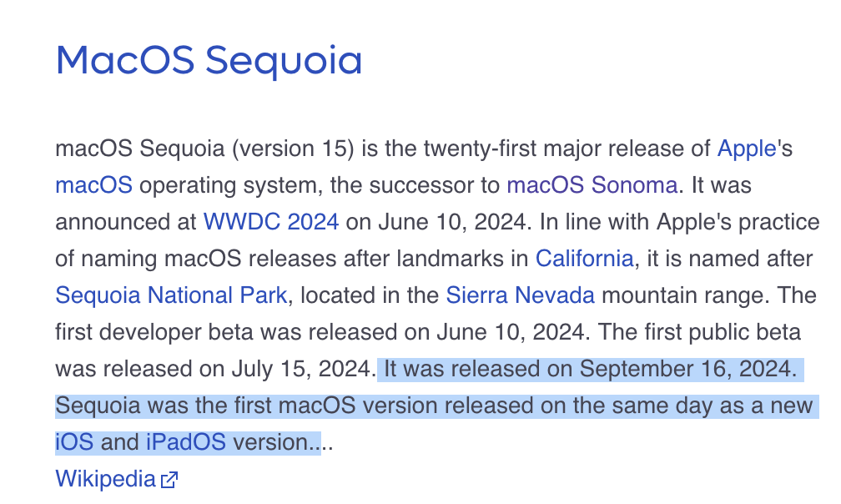Click the California link
841x504 pixels.
(x=585, y=259)
